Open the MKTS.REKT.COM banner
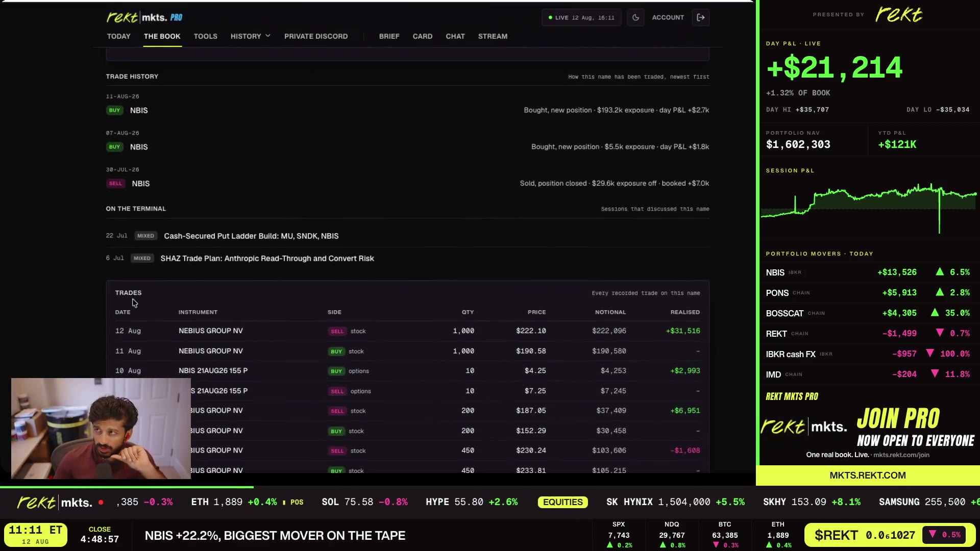This screenshot has width=980, height=551. (x=868, y=475)
